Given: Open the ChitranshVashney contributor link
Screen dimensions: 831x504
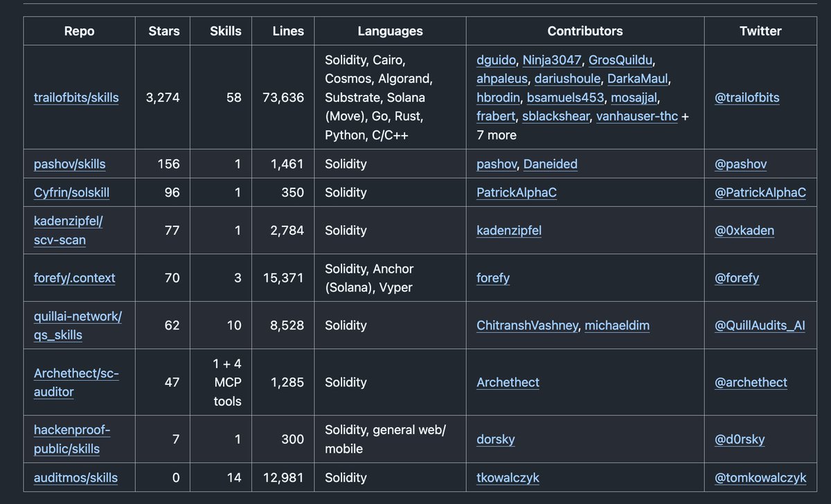Looking at the screenshot, I should click(527, 325).
